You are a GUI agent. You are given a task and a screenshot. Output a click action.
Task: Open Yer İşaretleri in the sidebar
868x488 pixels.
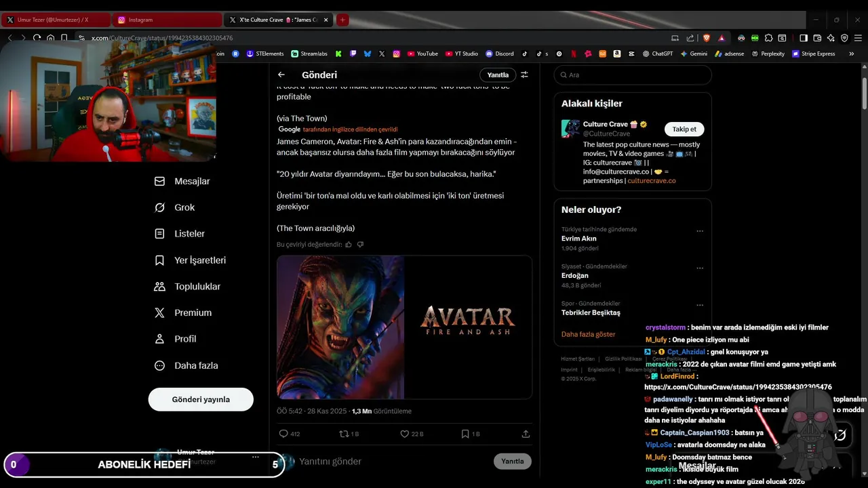[191, 260]
